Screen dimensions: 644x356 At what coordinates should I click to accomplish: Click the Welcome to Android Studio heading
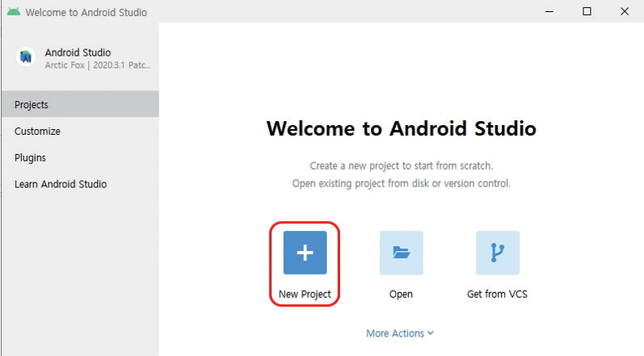tap(402, 128)
